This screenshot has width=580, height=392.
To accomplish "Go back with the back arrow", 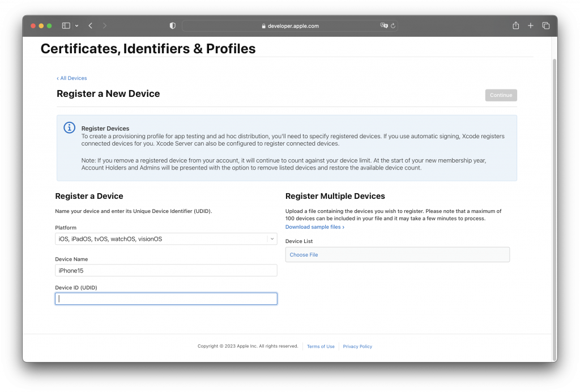I will pos(90,25).
